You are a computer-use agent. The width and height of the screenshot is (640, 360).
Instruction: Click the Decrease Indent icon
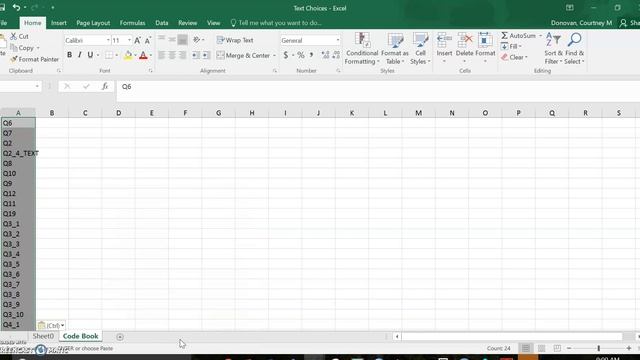196,55
